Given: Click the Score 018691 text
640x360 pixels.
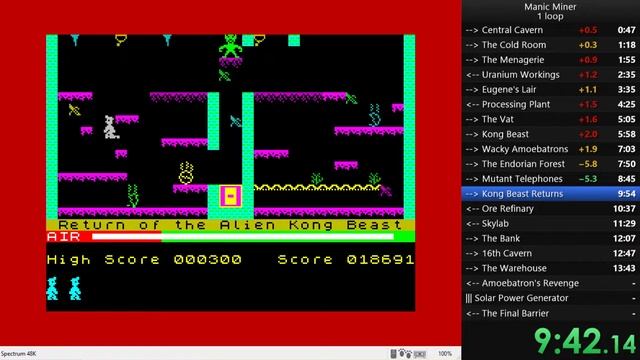Looking at the screenshot, I should (346, 260).
